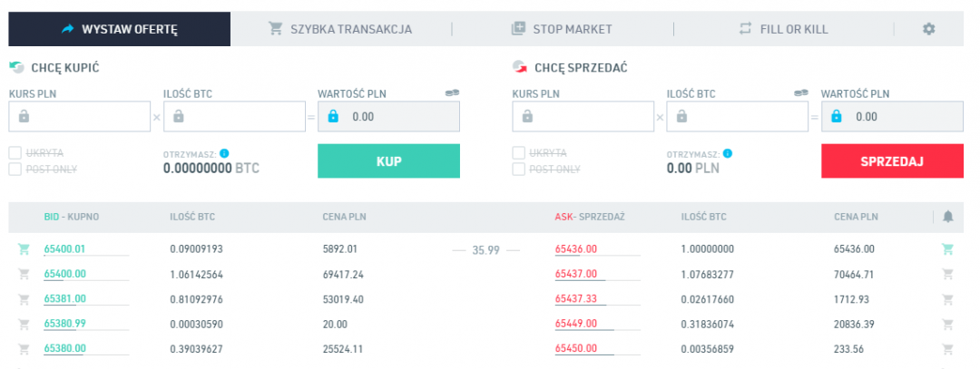Click the bell notification icon in ASK header
The height and width of the screenshot is (369, 980).
[948, 217]
